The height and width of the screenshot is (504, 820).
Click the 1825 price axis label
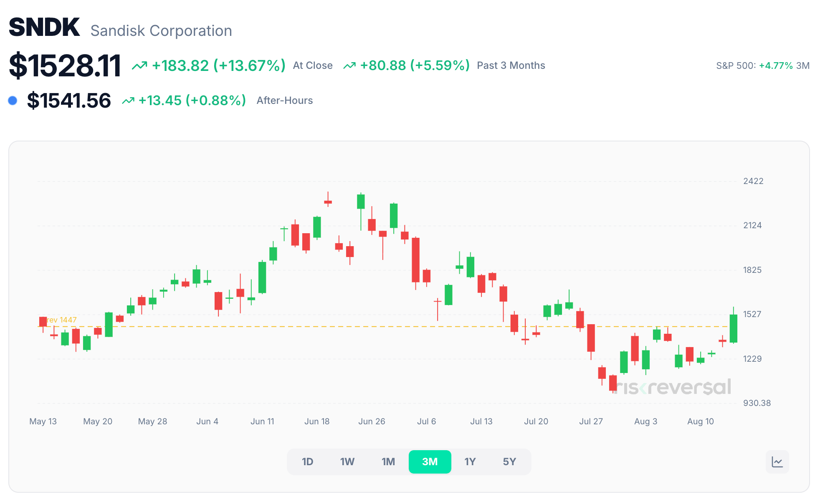(x=752, y=270)
